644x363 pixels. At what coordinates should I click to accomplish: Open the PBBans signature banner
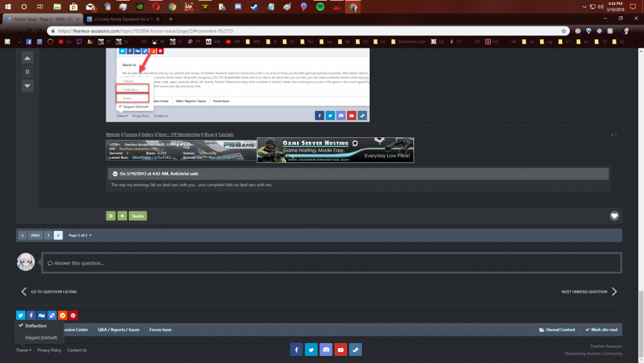pyautogui.click(x=181, y=150)
